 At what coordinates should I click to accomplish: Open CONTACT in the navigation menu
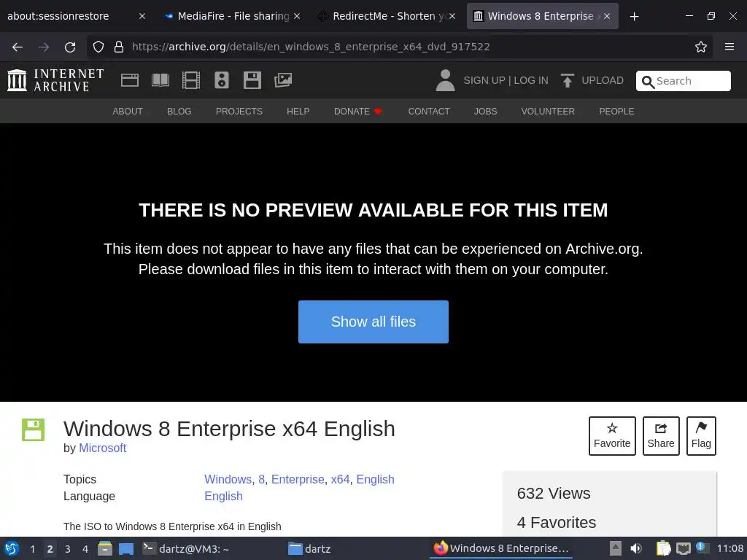pos(429,112)
